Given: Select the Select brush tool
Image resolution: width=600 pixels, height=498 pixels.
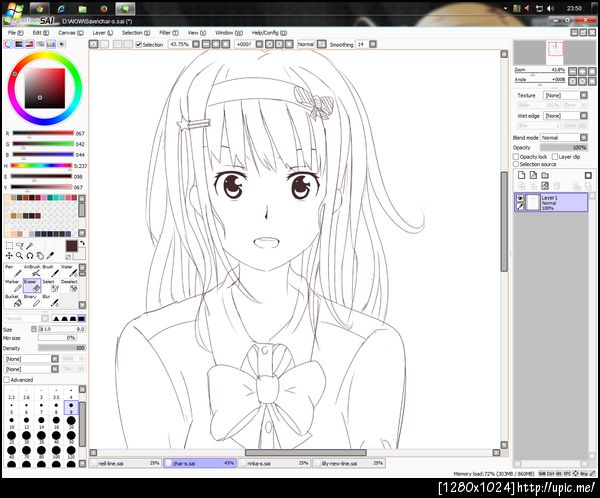Looking at the screenshot, I should [x=51, y=286].
